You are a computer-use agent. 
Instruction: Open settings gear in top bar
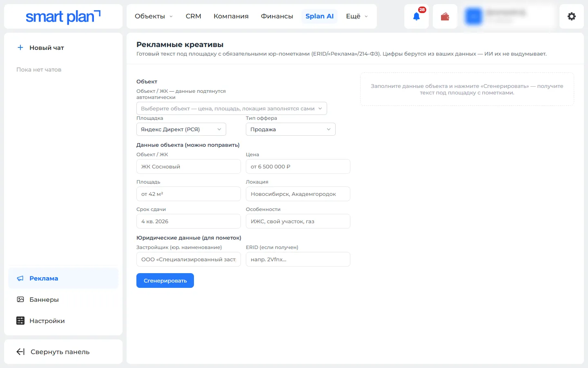[572, 16]
